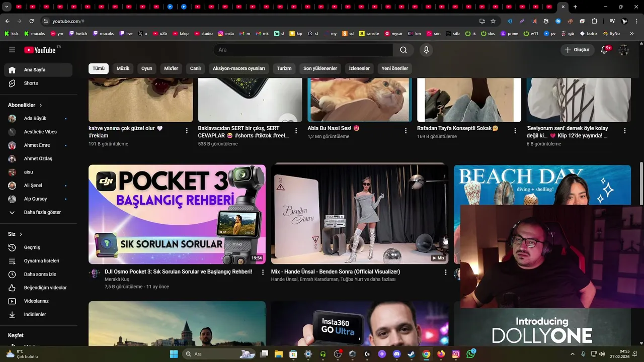Select the Tümü filter chip
644x362 pixels.
pyautogui.click(x=99, y=68)
